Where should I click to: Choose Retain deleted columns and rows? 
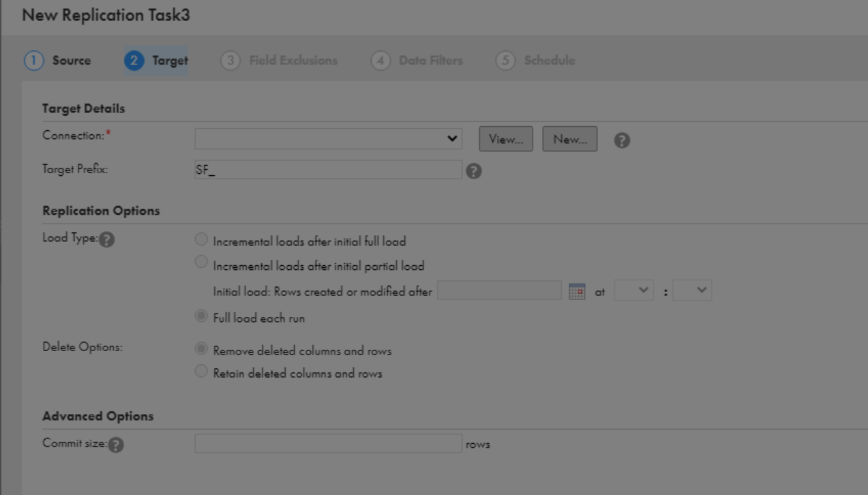(201, 371)
